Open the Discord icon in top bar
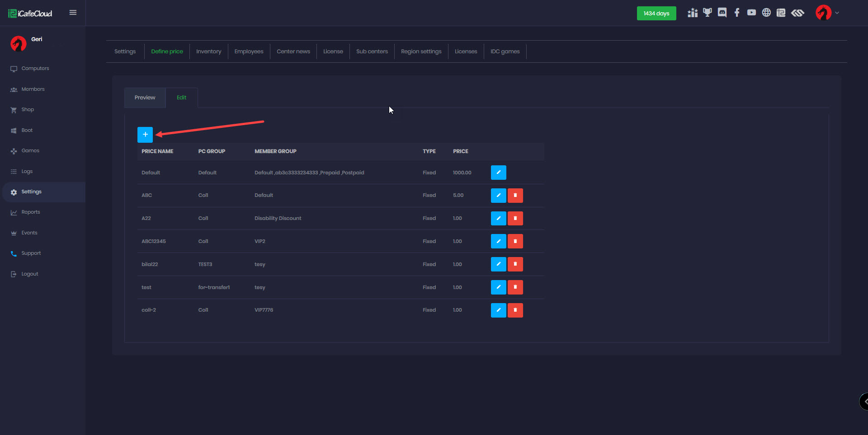The width and height of the screenshot is (868, 435). 722,13
